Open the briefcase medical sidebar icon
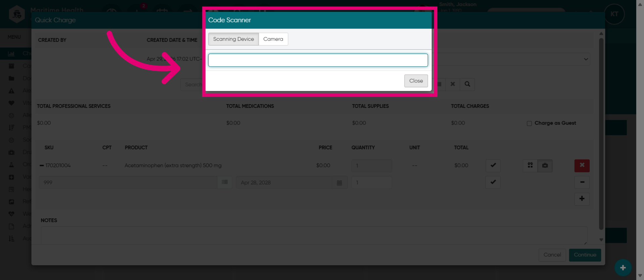Image resolution: width=644 pixels, height=280 pixels. click(x=11, y=152)
